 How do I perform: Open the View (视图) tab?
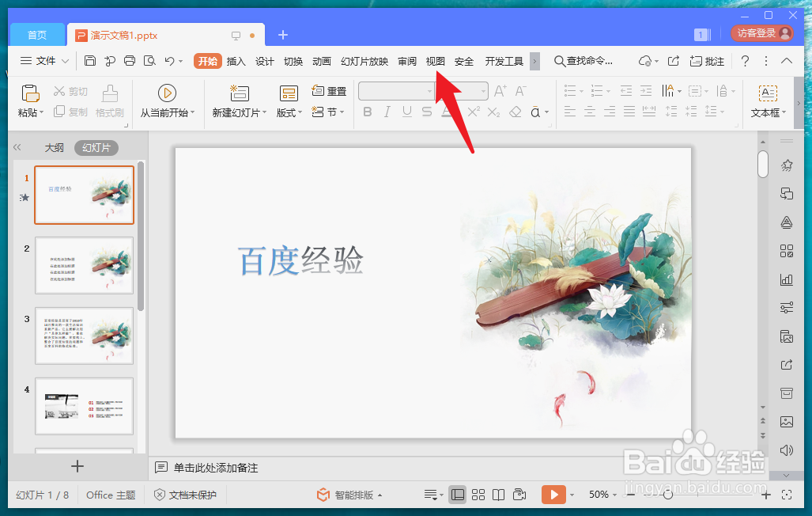coord(435,61)
